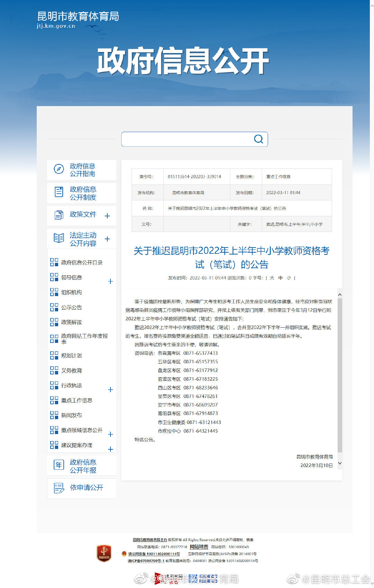Open 昆明市教育体育局主办 footer link
Viewport: 374px width, 588px height.
[150, 540]
